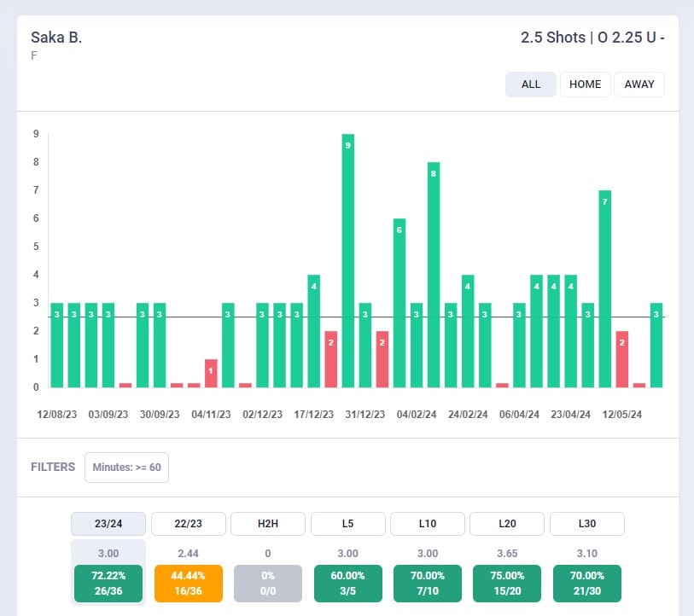
Task: Click the grey 0% 0/0 box
Action: [x=268, y=584]
